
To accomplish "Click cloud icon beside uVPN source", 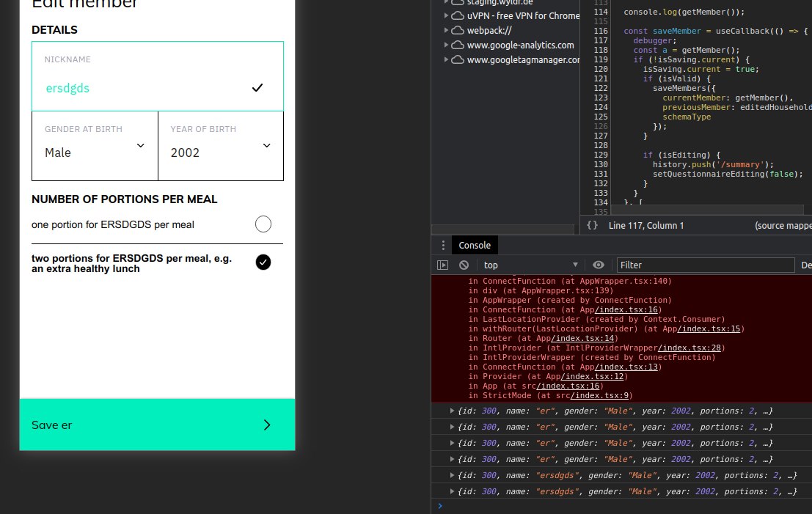I will pos(457,15).
